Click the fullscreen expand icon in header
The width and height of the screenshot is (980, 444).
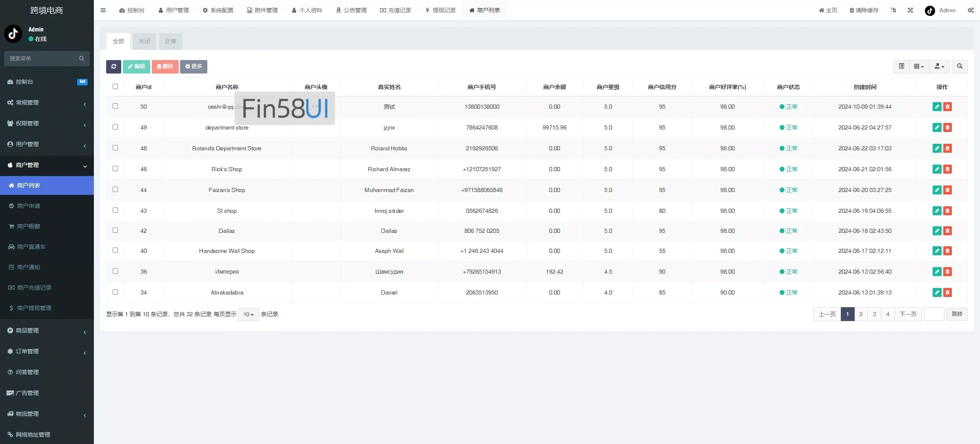pos(910,10)
